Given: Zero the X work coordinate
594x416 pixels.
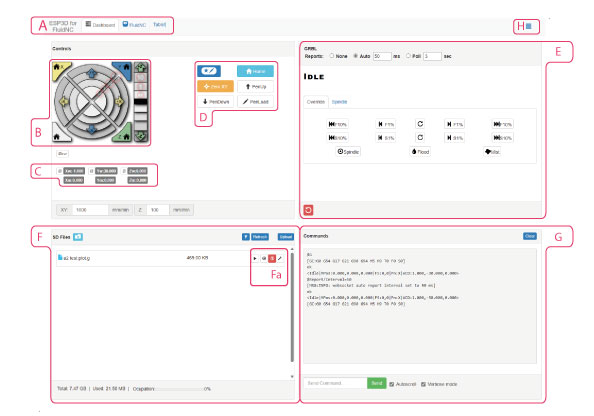Looking at the screenshot, I should pyautogui.click(x=60, y=171).
